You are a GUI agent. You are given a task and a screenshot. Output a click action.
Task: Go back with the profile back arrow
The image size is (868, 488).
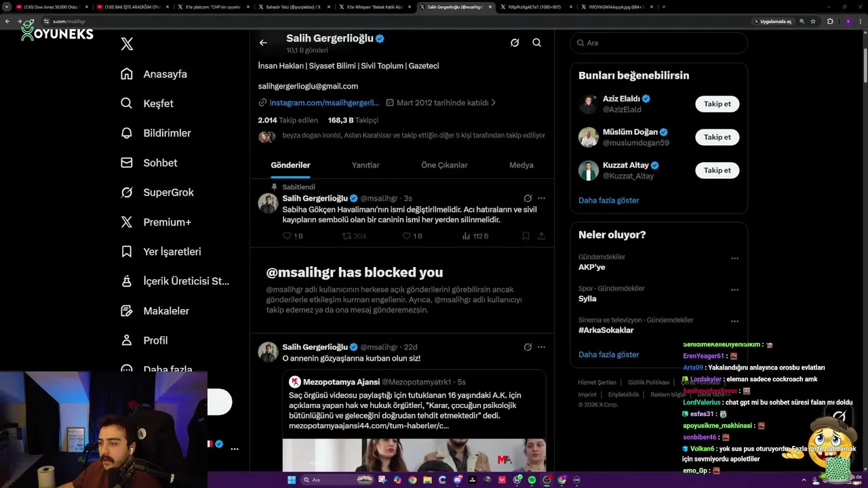coord(263,43)
